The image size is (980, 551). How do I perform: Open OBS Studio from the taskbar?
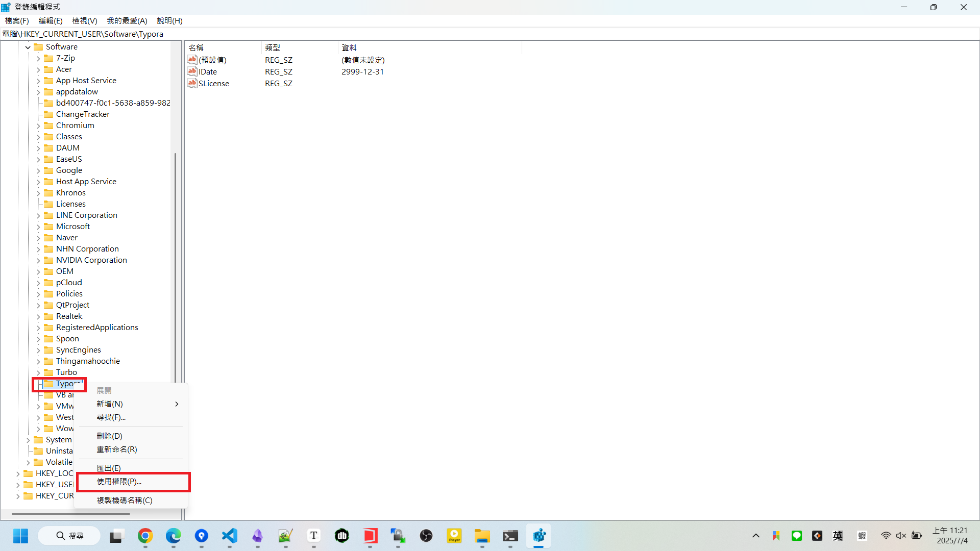point(426,536)
